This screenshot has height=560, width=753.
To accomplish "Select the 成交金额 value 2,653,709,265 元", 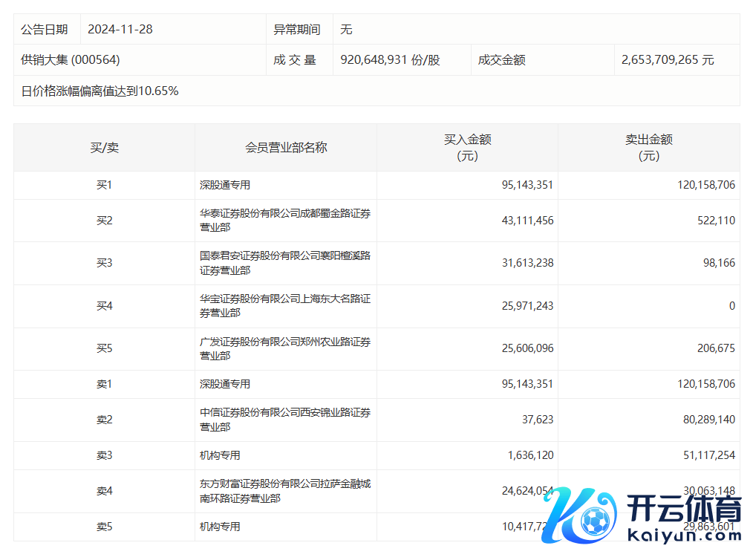I will click(x=668, y=60).
